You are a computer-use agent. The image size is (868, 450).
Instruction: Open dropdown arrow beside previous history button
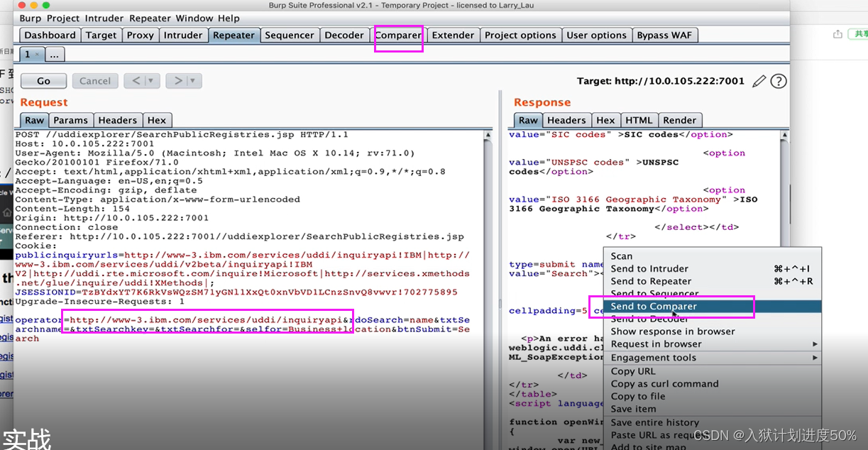click(150, 81)
